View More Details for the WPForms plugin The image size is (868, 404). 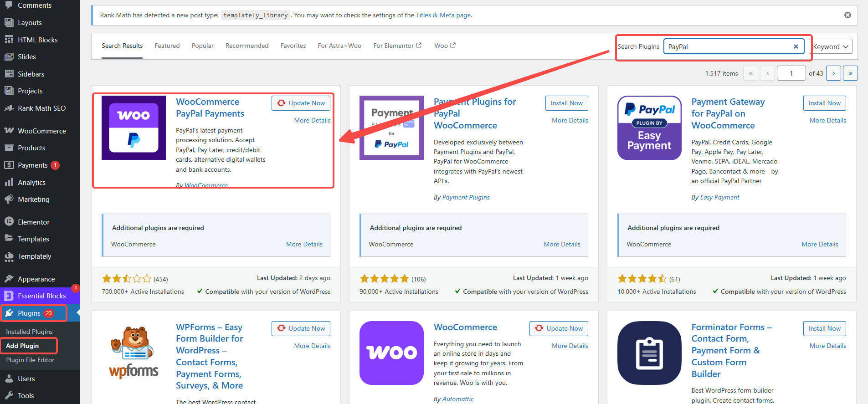(312, 346)
